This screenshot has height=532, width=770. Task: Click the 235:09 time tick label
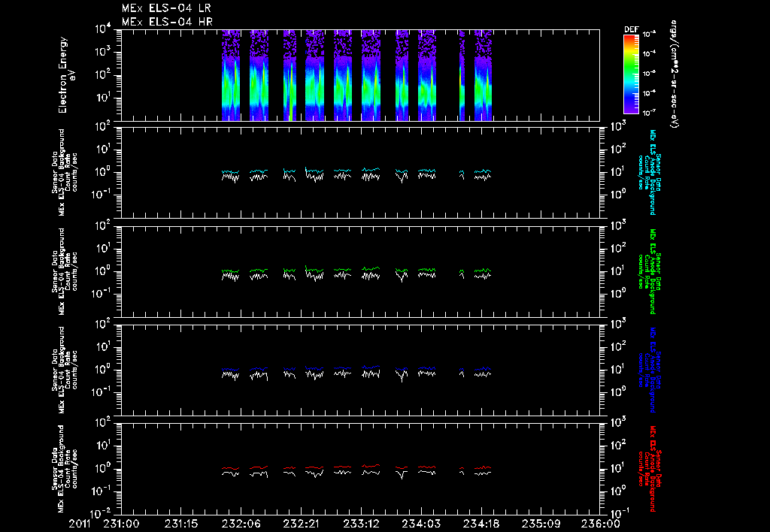point(540,524)
